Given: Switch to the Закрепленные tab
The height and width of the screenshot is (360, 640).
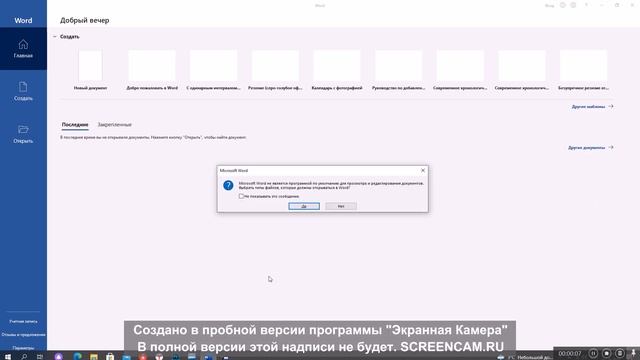Looking at the screenshot, I should coord(114,124).
